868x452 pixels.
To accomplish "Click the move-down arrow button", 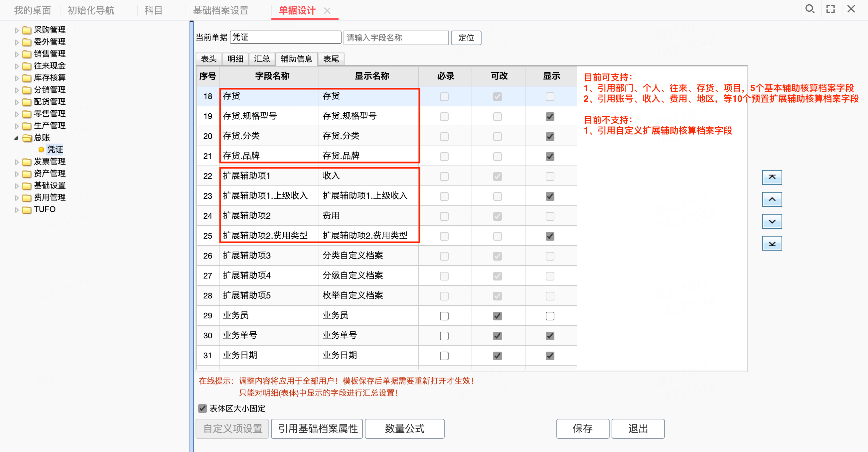I will (772, 222).
